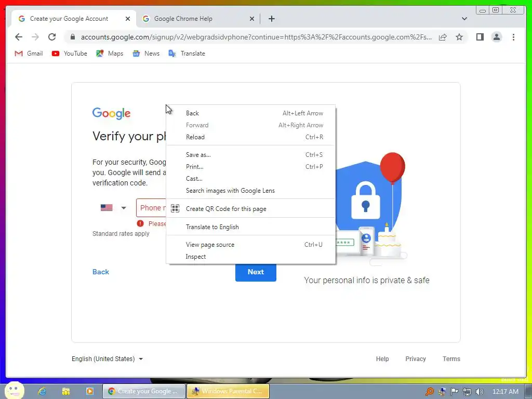Select Print... in the context menu

tap(251, 167)
